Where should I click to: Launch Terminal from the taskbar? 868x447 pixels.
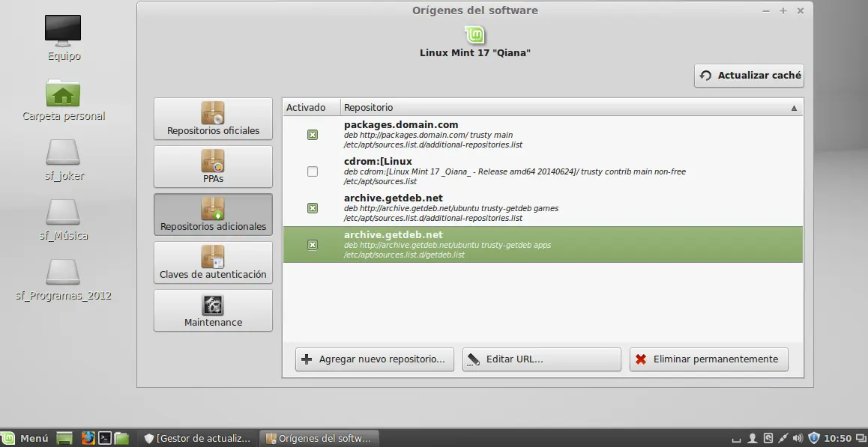105,438
